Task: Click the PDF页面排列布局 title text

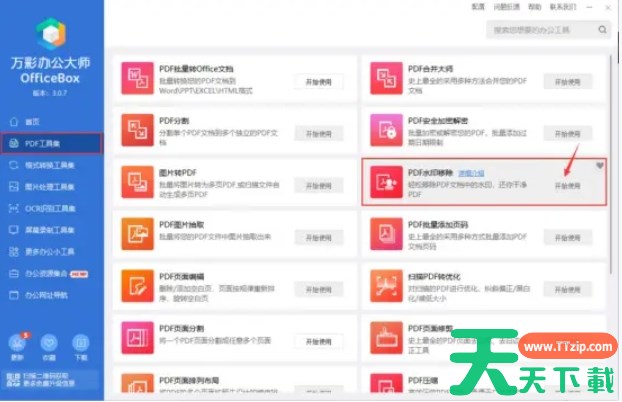Action: click(189, 380)
